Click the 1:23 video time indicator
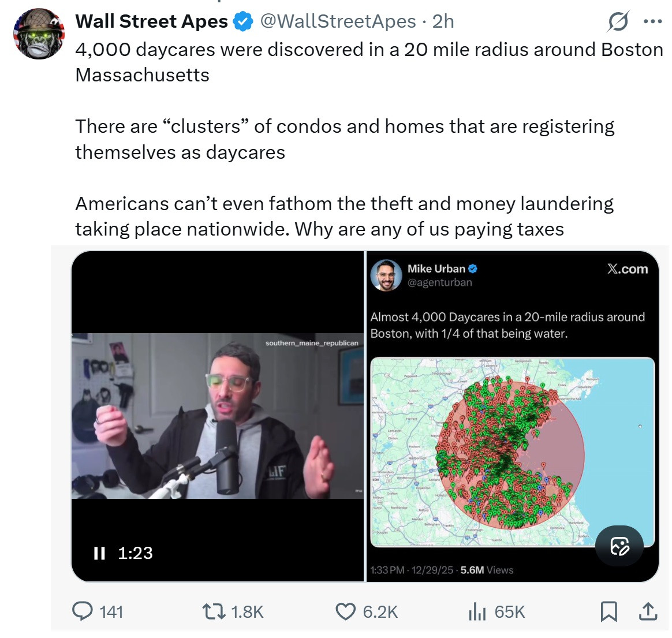 pos(135,553)
